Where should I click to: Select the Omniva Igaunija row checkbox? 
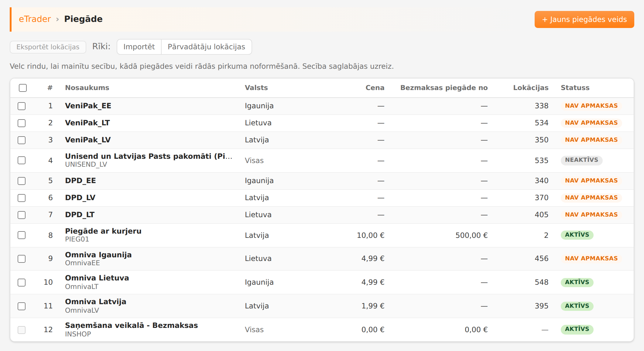[x=22, y=259]
